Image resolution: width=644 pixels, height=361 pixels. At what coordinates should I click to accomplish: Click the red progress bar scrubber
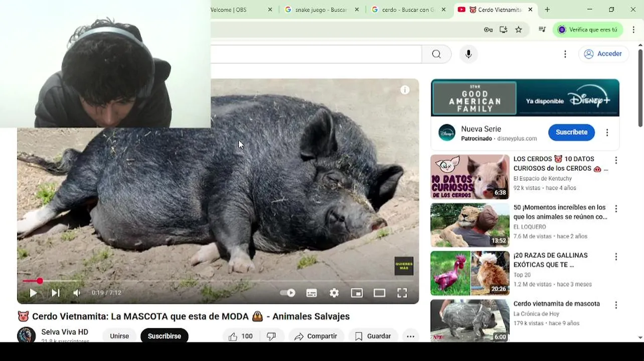point(40,281)
